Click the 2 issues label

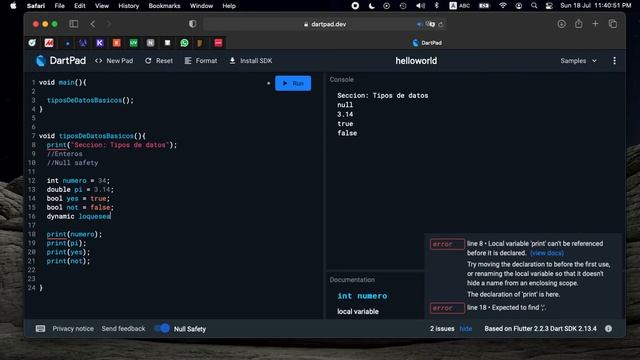click(x=442, y=329)
